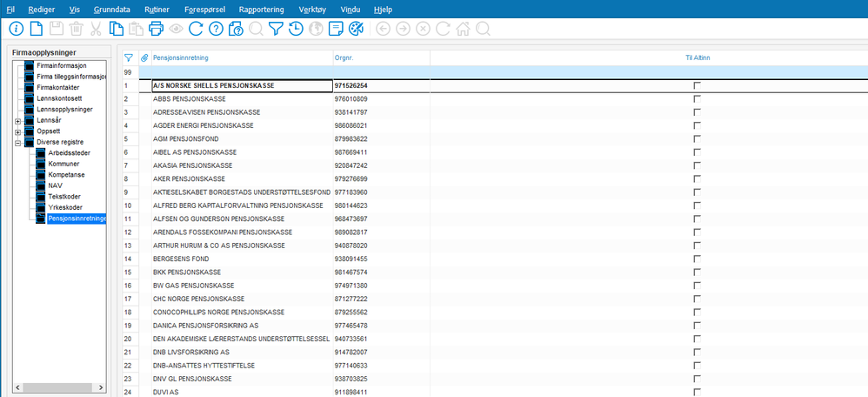Viewport: 868px width, 397px height.
Task: Print the list with the printer icon
Action: click(157, 29)
